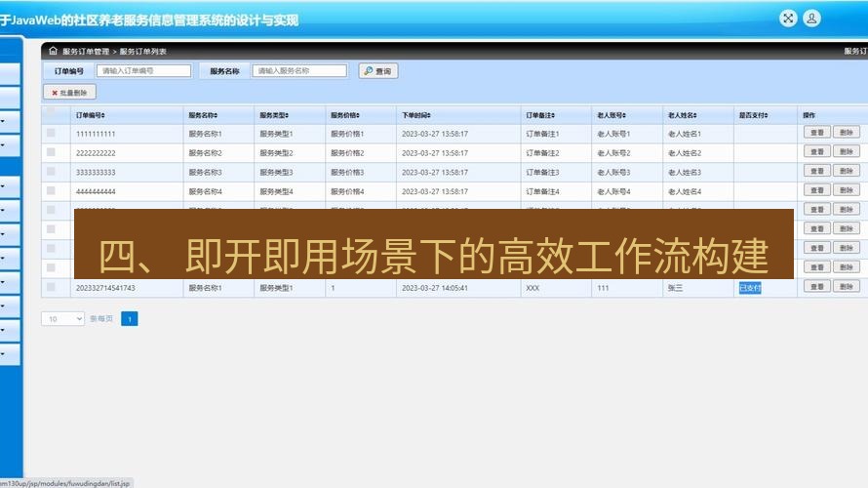The image size is (868, 488).
Task: Open the rows-per-page dropdown showing 10
Action: click(x=62, y=318)
